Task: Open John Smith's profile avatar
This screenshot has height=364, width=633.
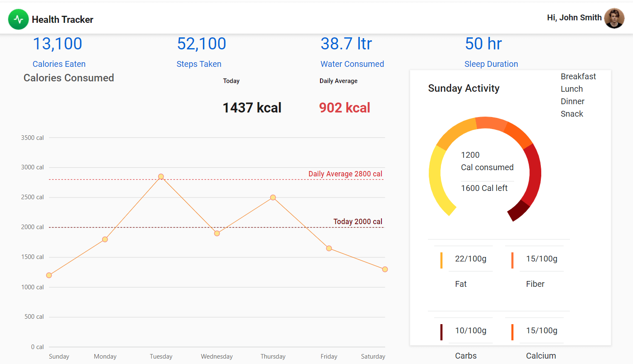Action: (614, 18)
